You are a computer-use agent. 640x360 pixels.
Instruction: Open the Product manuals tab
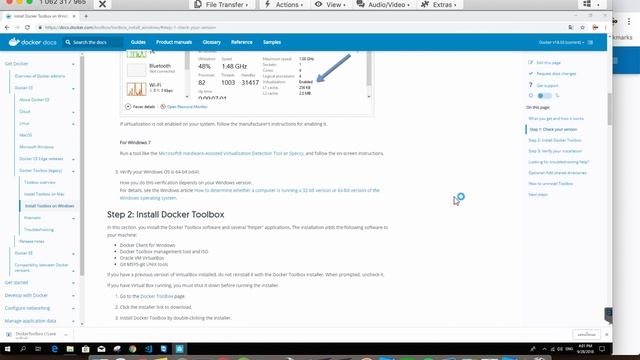click(x=174, y=42)
